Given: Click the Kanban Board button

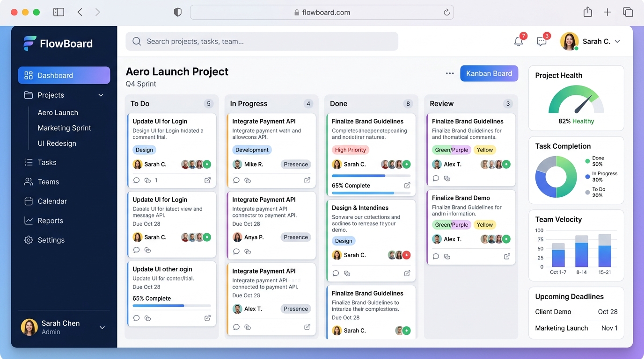Looking at the screenshot, I should tap(489, 73).
